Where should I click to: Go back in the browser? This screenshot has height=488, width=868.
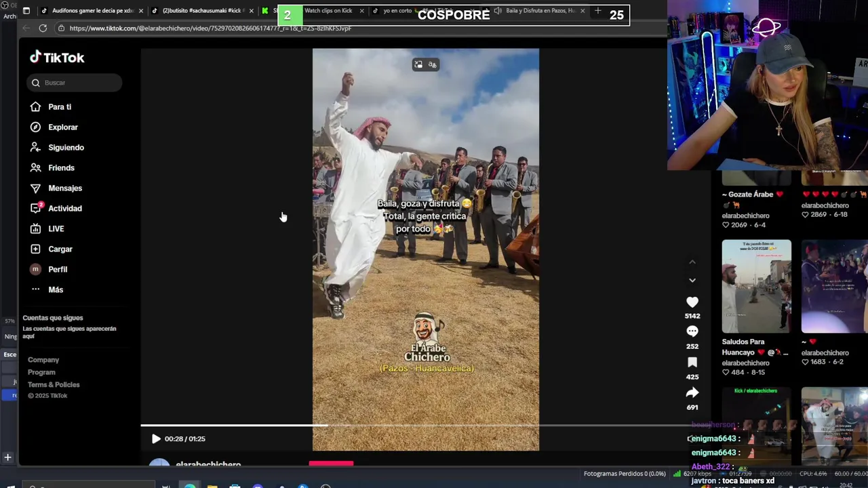pos(26,28)
